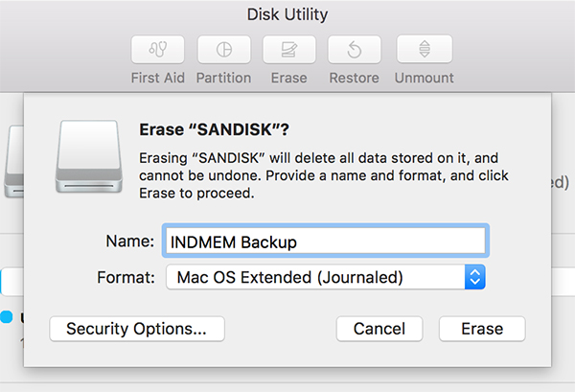Viewport: 575px width, 392px height.
Task: Click the blue status dot at left edge
Action: [x=7, y=316]
